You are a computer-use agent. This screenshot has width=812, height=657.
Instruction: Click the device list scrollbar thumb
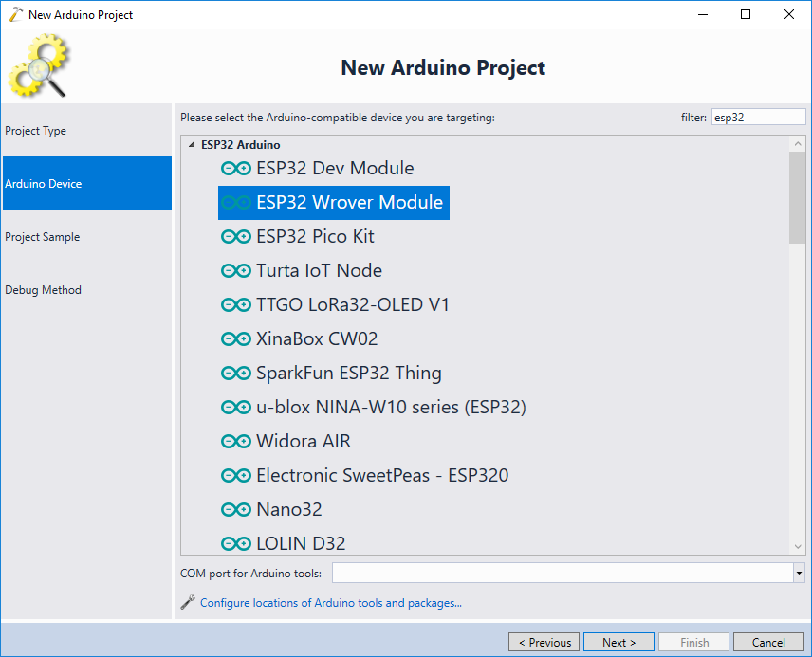(x=798, y=197)
